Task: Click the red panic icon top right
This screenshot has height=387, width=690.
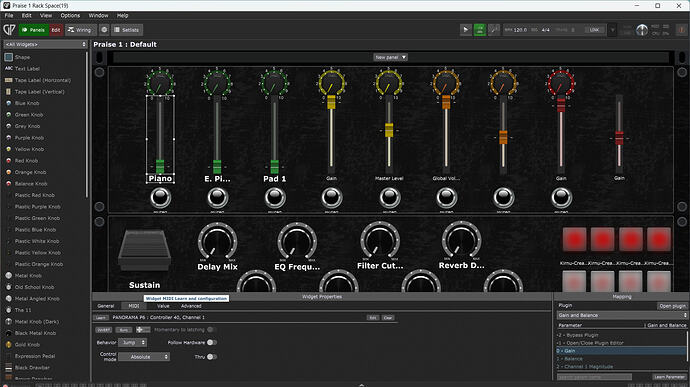Action: 682,30
